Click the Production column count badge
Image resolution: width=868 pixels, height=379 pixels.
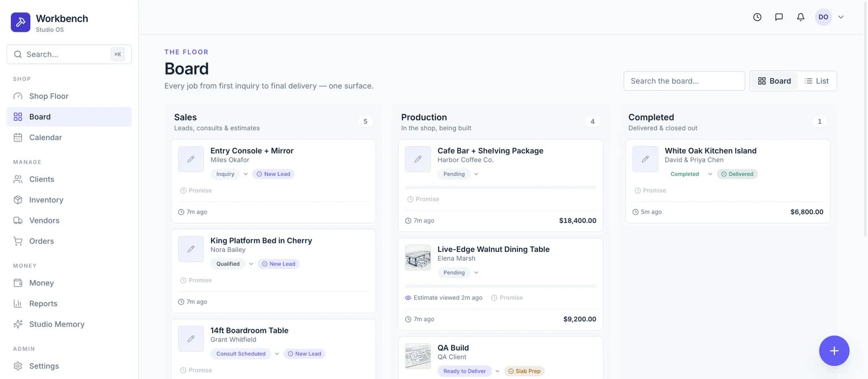point(592,122)
